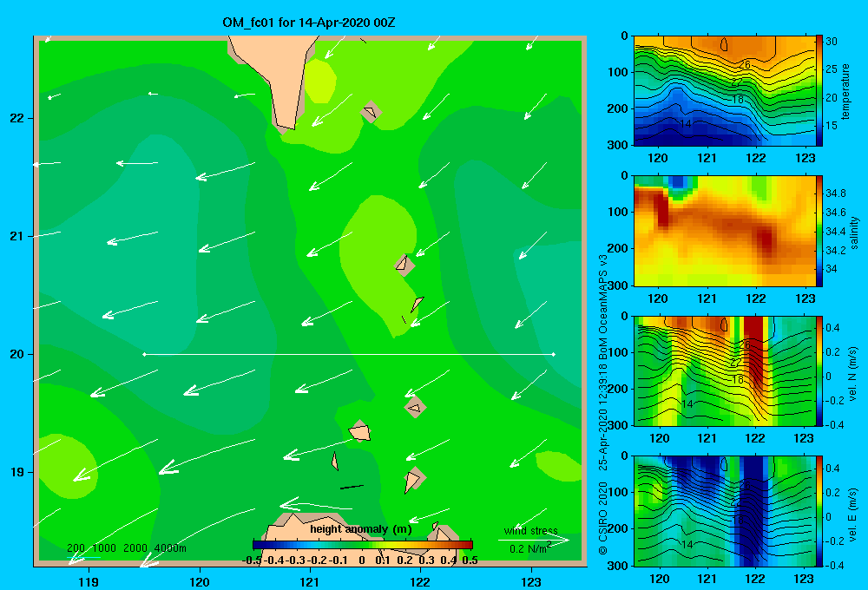868x590 pixels.
Task: Click the height anomaly color scale bar
Action: [x=363, y=545]
